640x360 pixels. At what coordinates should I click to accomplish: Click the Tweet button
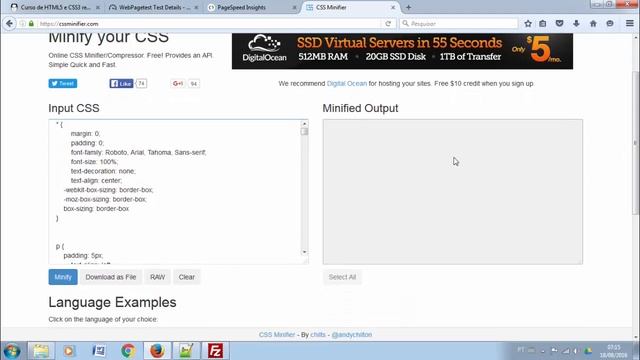click(x=63, y=83)
